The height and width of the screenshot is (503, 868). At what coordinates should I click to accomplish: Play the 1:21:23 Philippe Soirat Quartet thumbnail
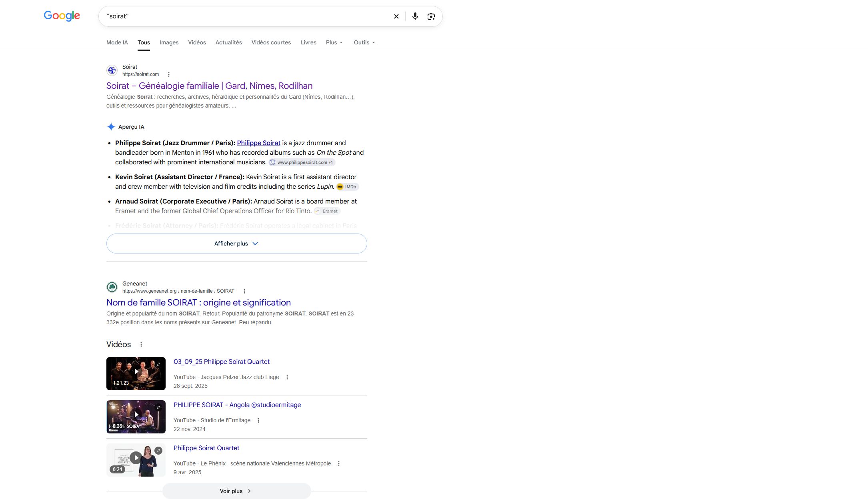coord(136,373)
